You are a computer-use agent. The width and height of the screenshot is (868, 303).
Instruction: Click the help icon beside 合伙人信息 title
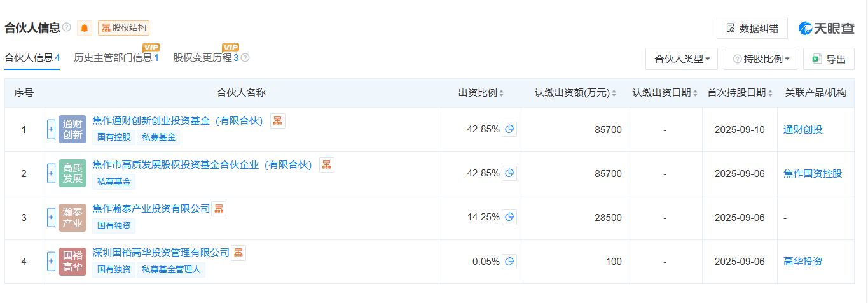click(x=67, y=27)
